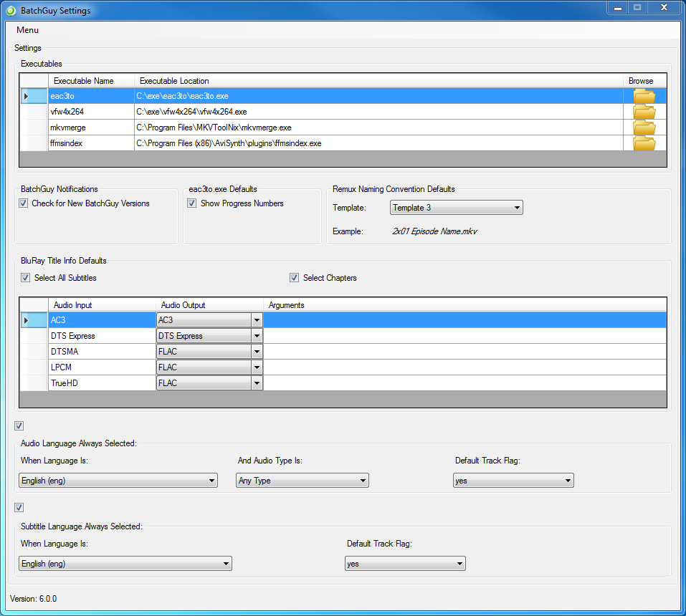The image size is (686, 616).
Task: Open subtitle When Language Is dropdown
Action: click(x=125, y=564)
